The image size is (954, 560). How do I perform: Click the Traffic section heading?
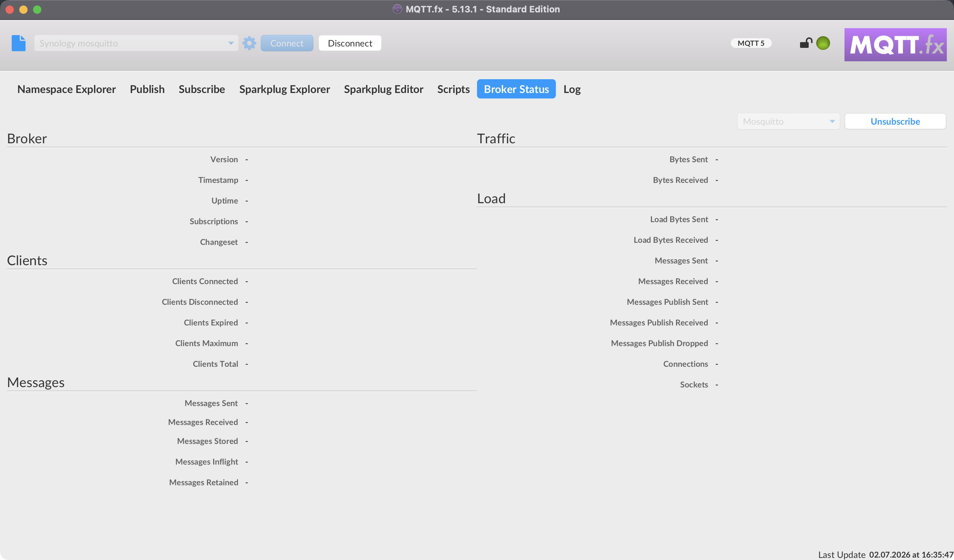point(496,138)
